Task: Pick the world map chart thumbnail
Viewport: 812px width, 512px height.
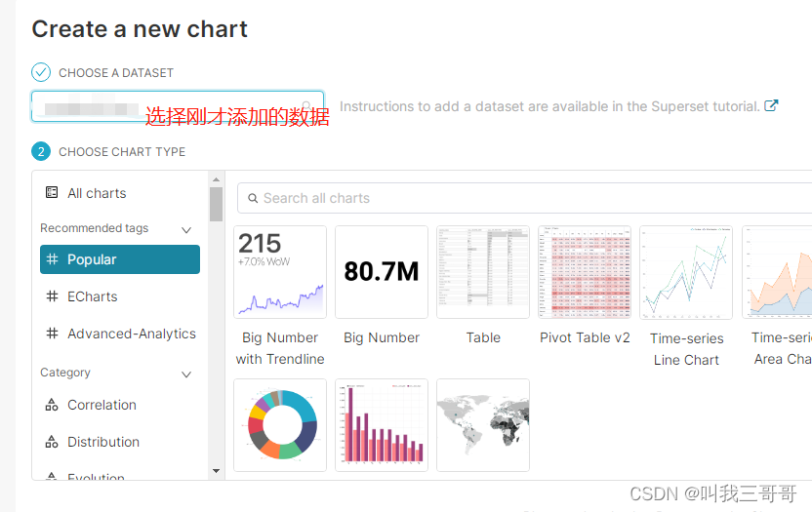Action: click(483, 425)
